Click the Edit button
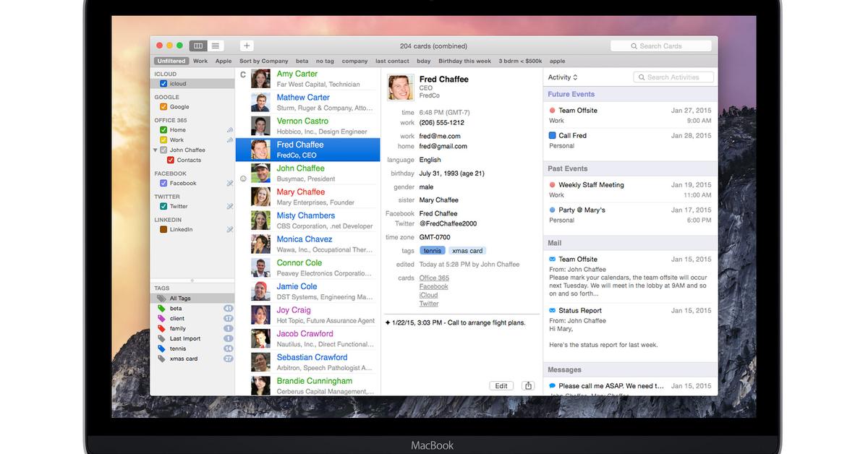The height and width of the screenshot is (454, 868). (x=501, y=386)
